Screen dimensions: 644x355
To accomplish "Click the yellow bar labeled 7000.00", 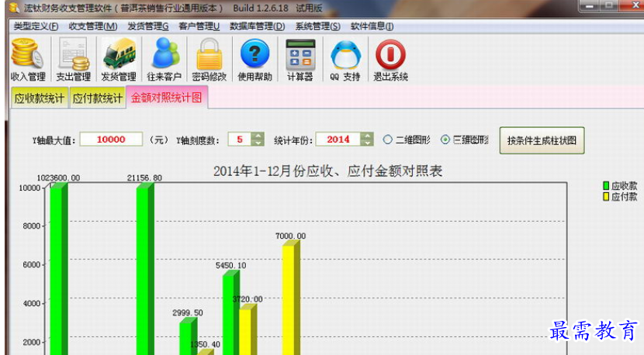I will tap(290, 298).
